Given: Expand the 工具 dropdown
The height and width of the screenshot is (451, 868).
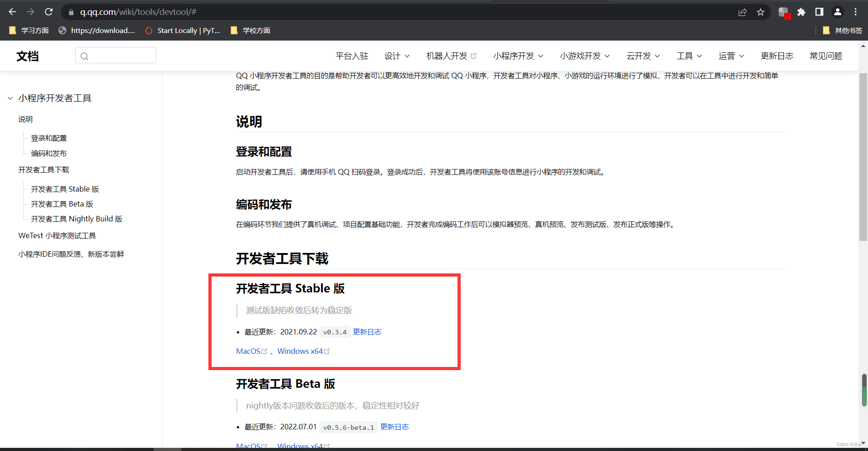Looking at the screenshot, I should 689,56.
